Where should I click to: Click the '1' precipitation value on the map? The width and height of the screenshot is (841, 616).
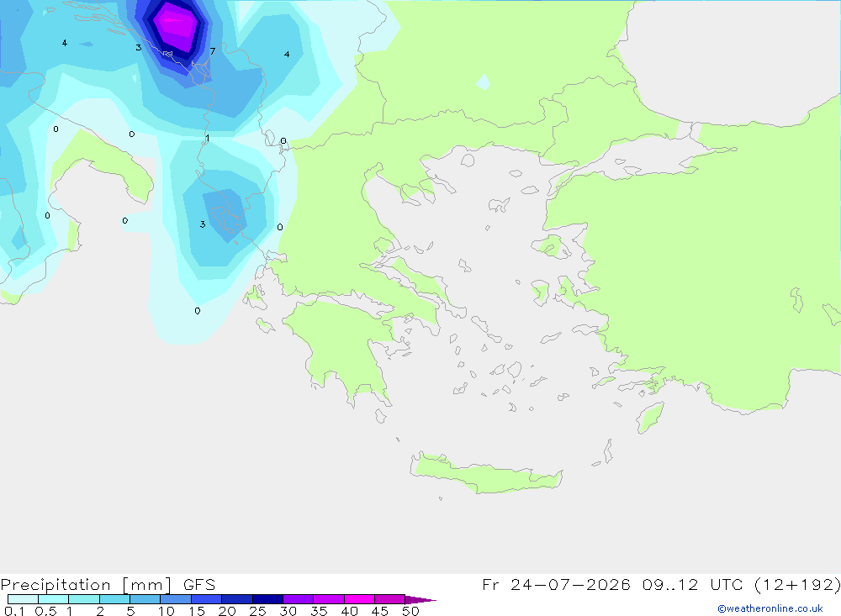[207, 139]
